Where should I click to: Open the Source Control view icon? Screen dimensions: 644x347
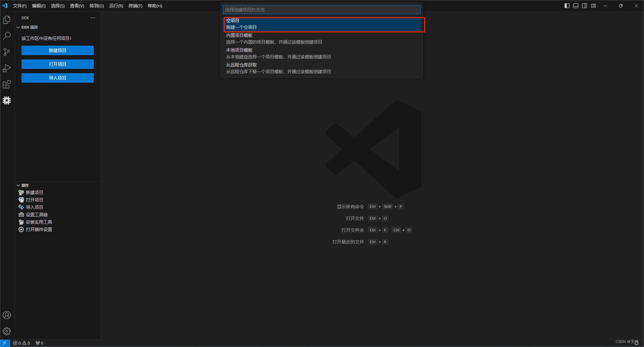click(x=7, y=52)
